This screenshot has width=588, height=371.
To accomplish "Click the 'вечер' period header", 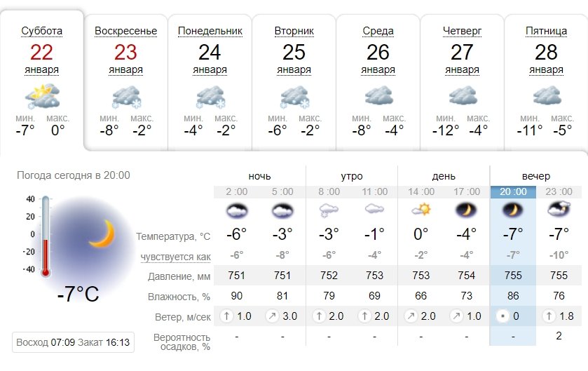I will [535, 176].
